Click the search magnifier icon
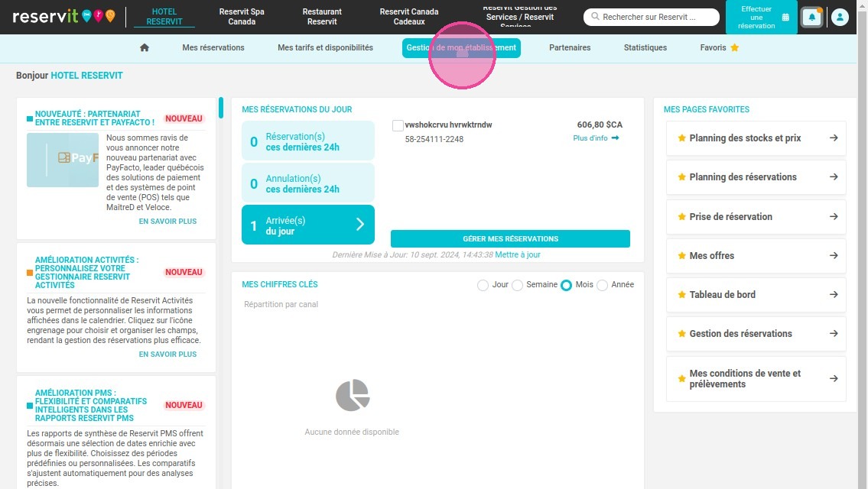The image size is (868, 489). tap(595, 17)
